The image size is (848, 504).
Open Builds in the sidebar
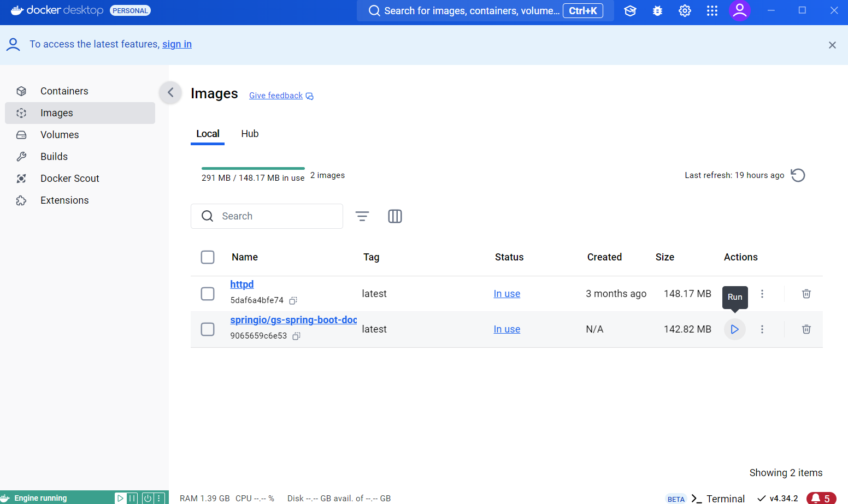click(80, 157)
